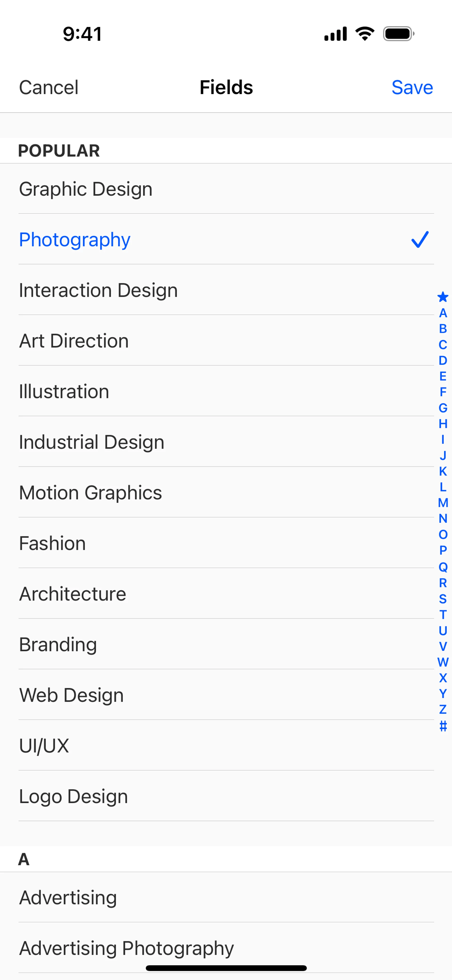
Task: Cancel the field selection
Action: pos(49,88)
